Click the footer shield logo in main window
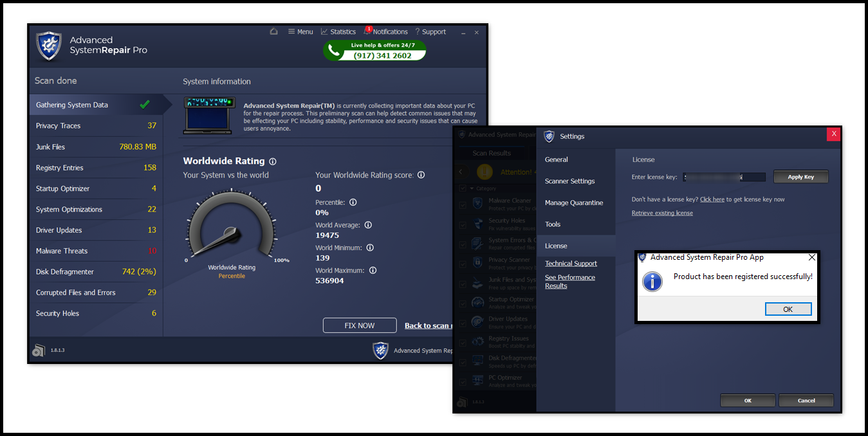Image resolution: width=868 pixels, height=436 pixels. pos(381,350)
